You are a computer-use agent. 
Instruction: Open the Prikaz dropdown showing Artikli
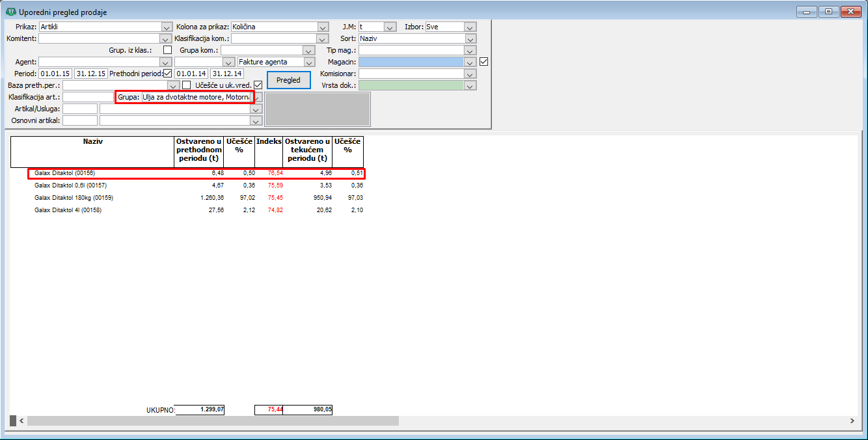[166, 27]
